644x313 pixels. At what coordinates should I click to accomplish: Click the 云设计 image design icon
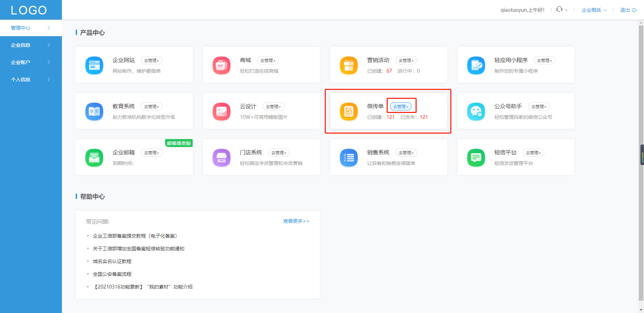[x=221, y=111]
